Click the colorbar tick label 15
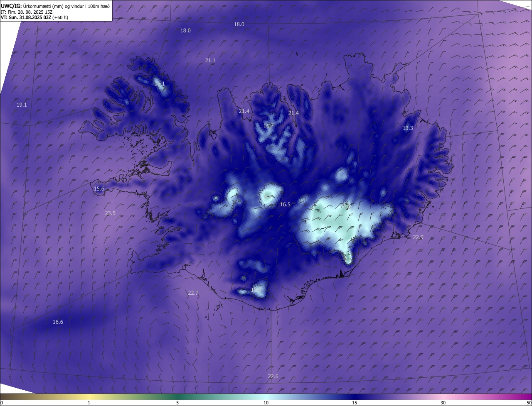 (355, 403)
